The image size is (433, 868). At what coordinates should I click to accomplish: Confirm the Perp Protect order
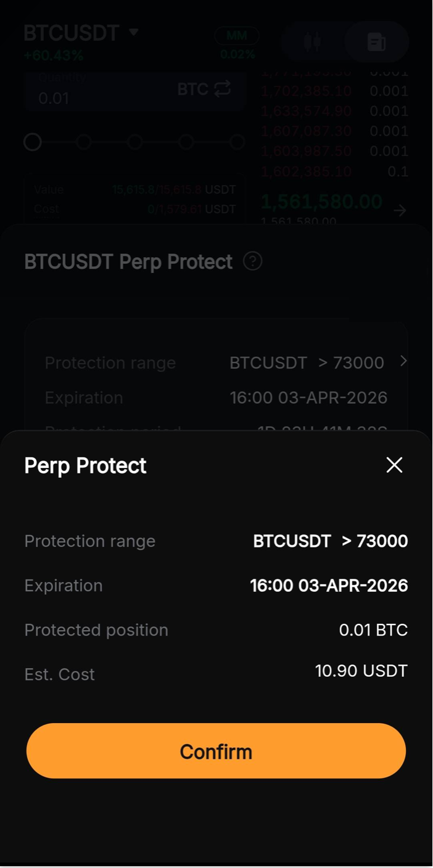[x=216, y=751]
